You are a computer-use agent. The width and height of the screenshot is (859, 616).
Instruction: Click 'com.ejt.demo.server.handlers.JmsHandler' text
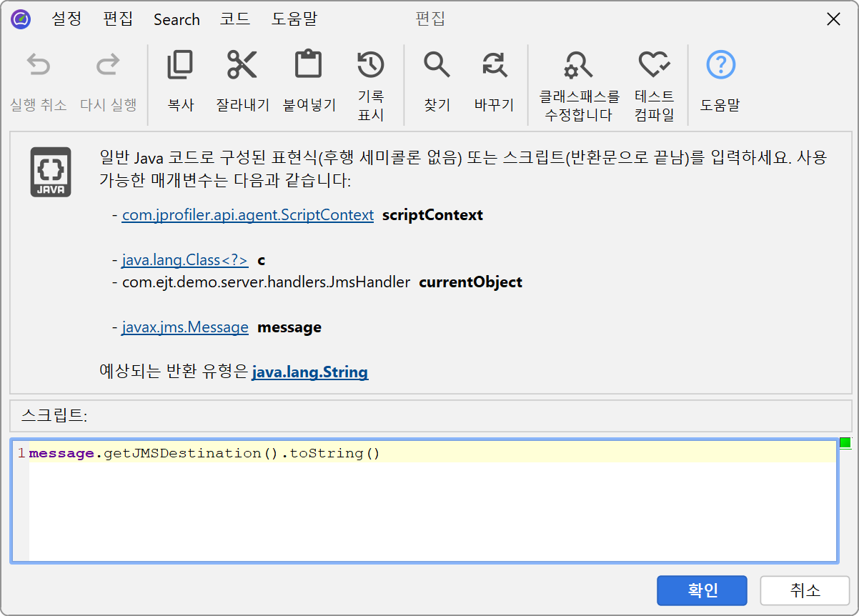[x=266, y=282]
